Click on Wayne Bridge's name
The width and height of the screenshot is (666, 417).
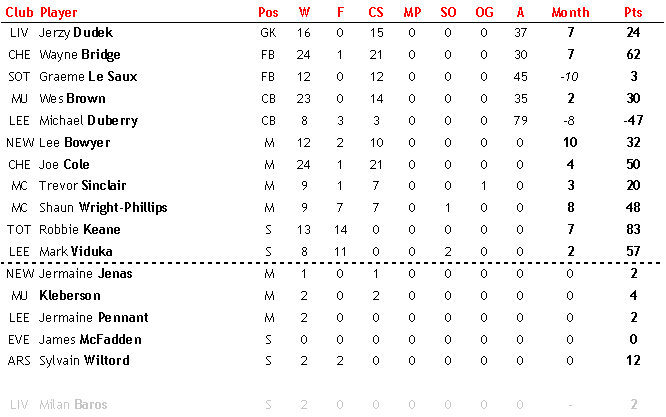pos(80,55)
